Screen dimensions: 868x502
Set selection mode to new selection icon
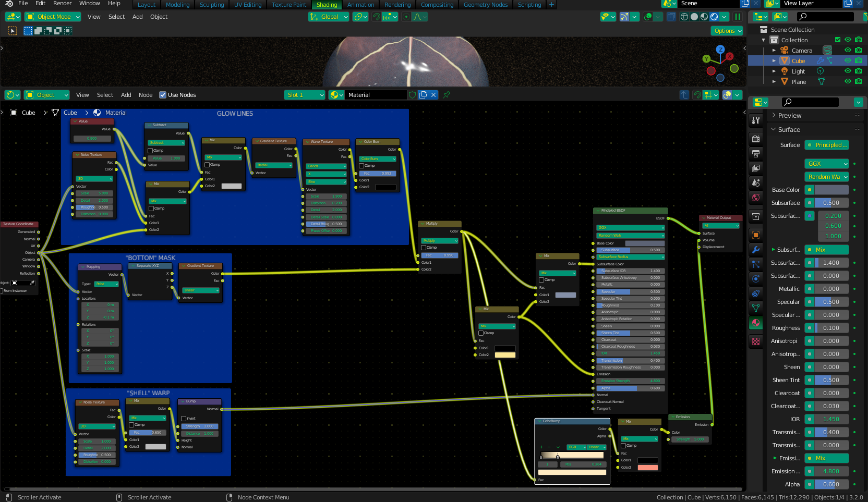(x=28, y=31)
